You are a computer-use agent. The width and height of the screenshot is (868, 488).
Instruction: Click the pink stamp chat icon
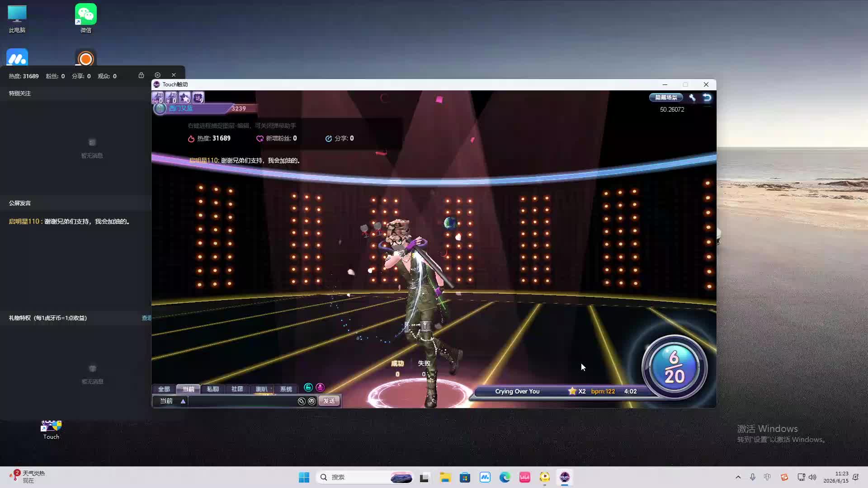click(x=320, y=387)
